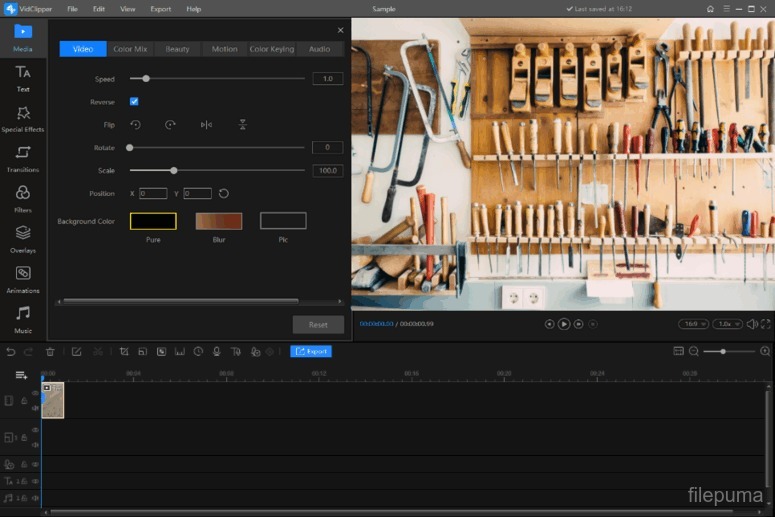Image resolution: width=775 pixels, height=517 pixels.
Task: Switch to the Color Keying tab
Action: 271,49
